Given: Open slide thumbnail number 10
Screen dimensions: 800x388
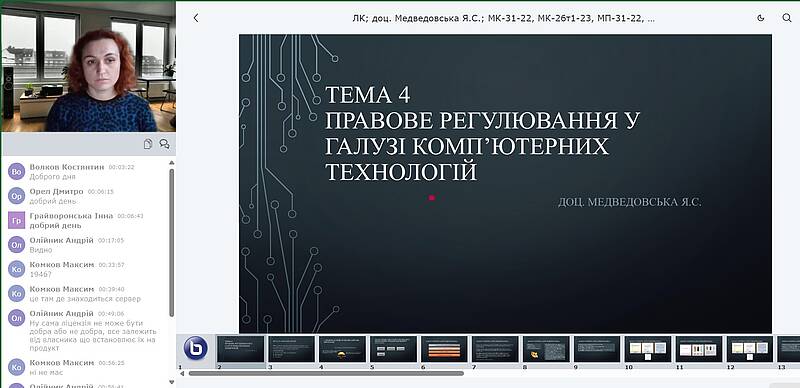Looking at the screenshot, I should tap(648, 349).
